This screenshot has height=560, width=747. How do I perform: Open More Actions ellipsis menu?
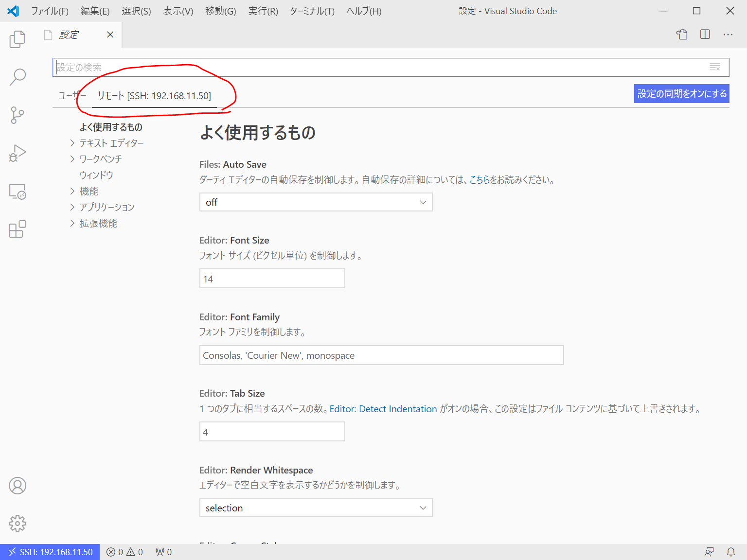coord(728,35)
